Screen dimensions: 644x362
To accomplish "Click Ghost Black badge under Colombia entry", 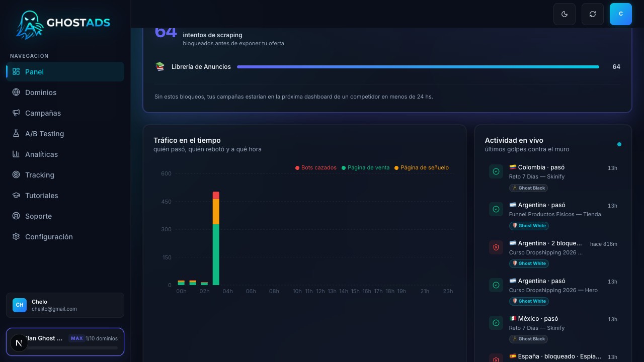I will [529, 188].
